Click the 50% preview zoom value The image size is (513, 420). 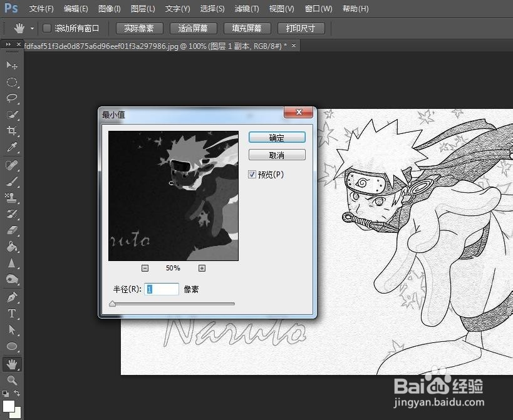[173, 268]
